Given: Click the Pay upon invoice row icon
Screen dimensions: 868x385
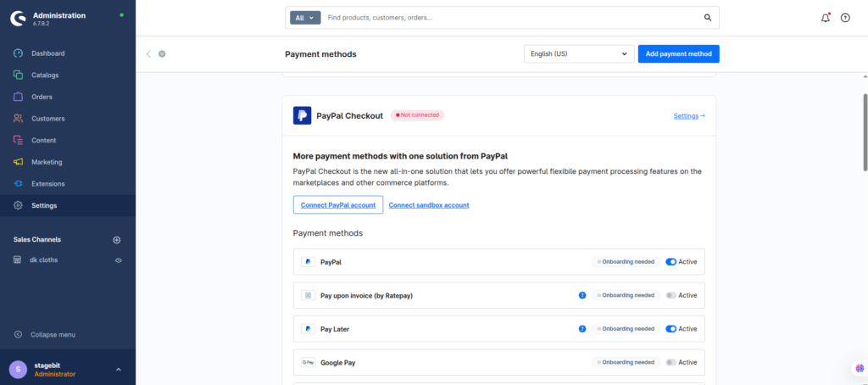Looking at the screenshot, I should [x=308, y=295].
